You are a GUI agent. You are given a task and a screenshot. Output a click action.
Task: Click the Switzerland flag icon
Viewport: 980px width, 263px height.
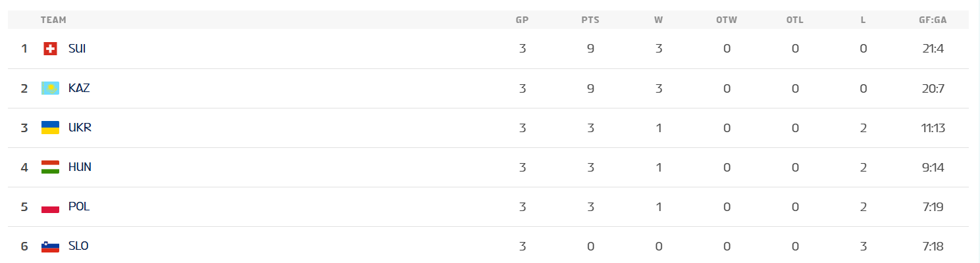pyautogui.click(x=50, y=49)
